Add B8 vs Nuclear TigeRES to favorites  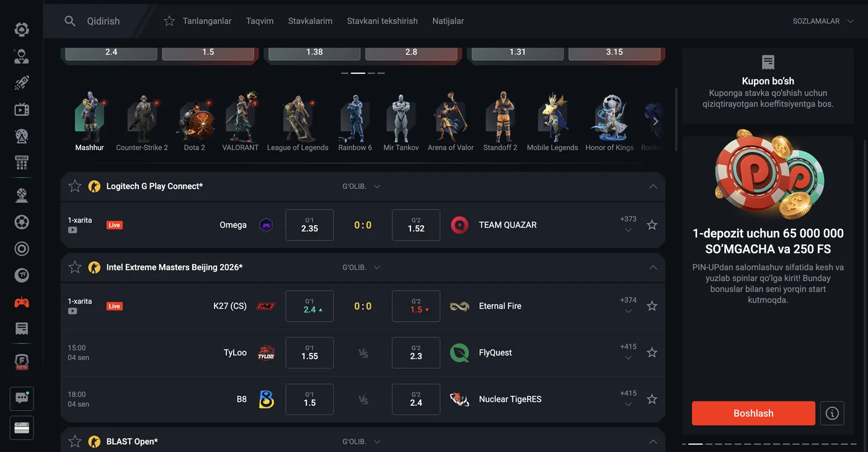click(652, 399)
